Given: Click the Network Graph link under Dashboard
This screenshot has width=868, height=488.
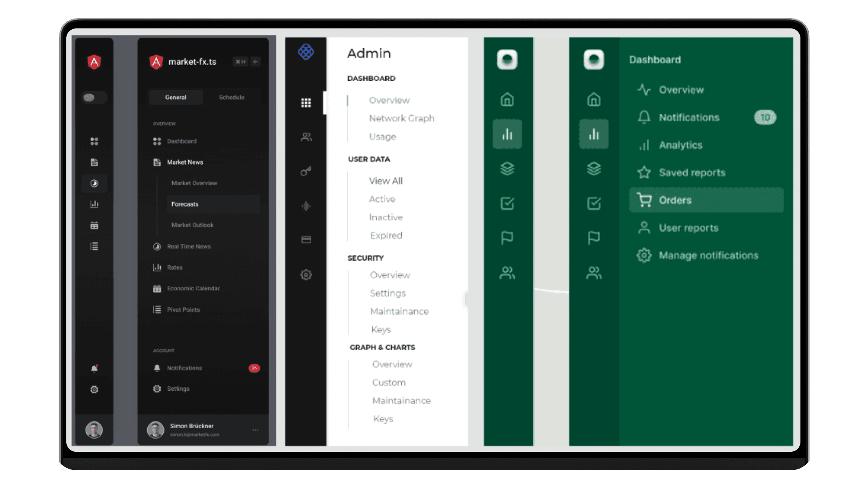Looking at the screenshot, I should [x=402, y=119].
